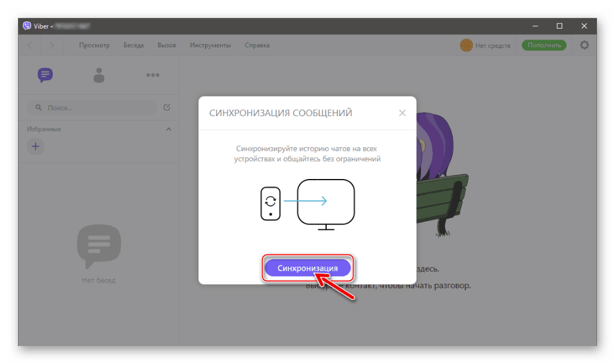The height and width of the screenshot is (364, 615).
Task: Open the Вызов menu
Action: point(166,45)
